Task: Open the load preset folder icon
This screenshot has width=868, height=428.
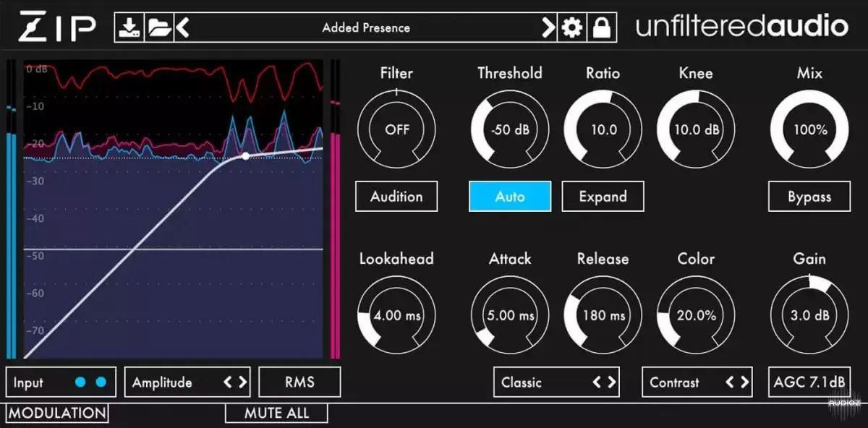Action: [x=158, y=28]
